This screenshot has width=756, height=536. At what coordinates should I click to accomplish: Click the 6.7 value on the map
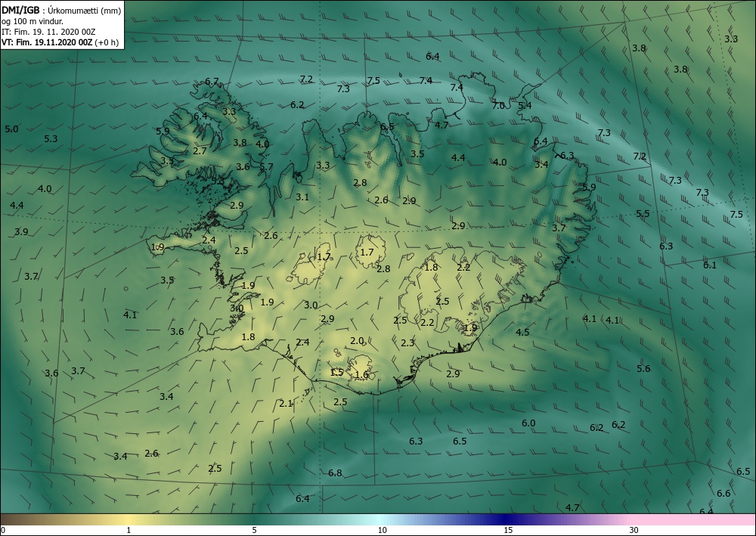click(212, 82)
